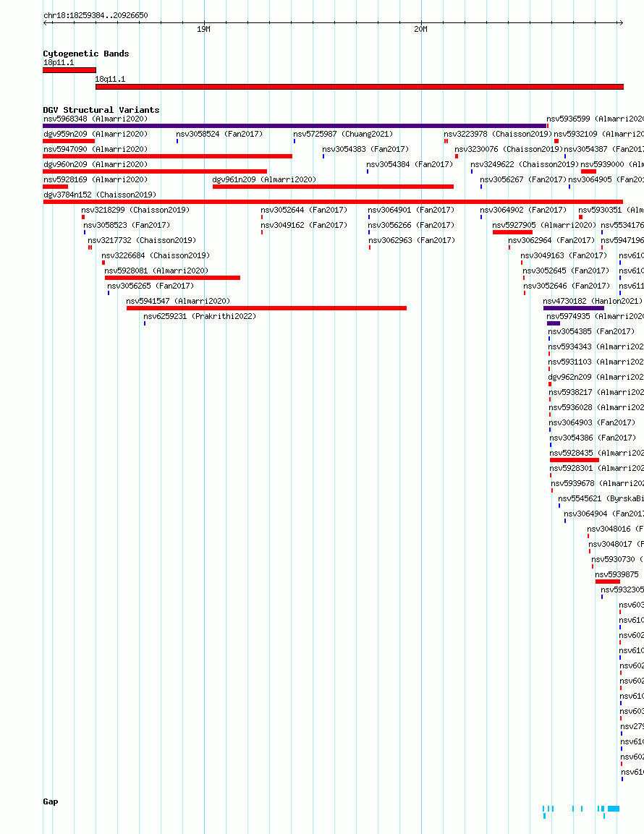Open variant nsv5941547 (Almarri2020)
The height and width of the screenshot is (834, 644).
tap(178, 301)
